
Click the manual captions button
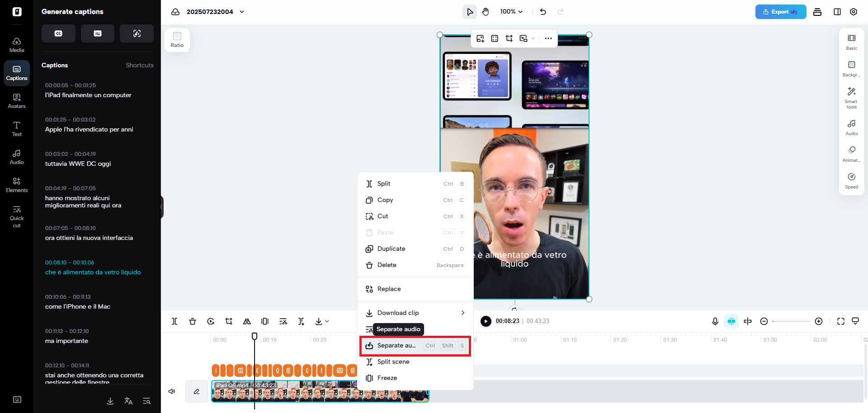click(98, 33)
